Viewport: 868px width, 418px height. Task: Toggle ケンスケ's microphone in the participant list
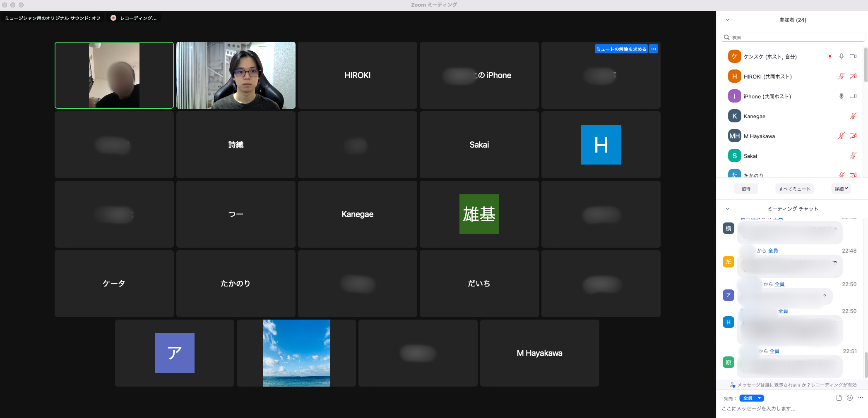[841, 56]
